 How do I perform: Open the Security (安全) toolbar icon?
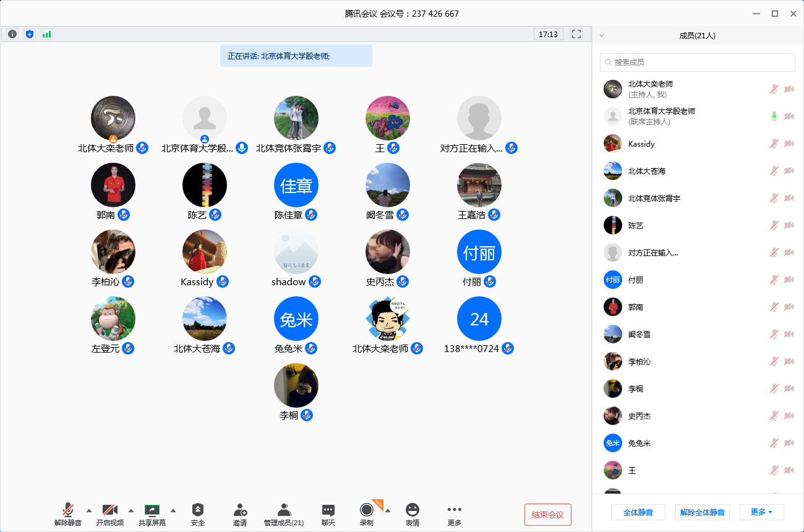[198, 514]
